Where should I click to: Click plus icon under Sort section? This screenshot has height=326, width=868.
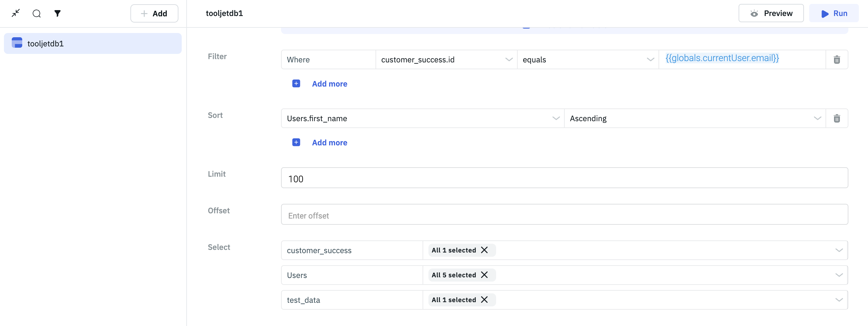pyautogui.click(x=296, y=142)
